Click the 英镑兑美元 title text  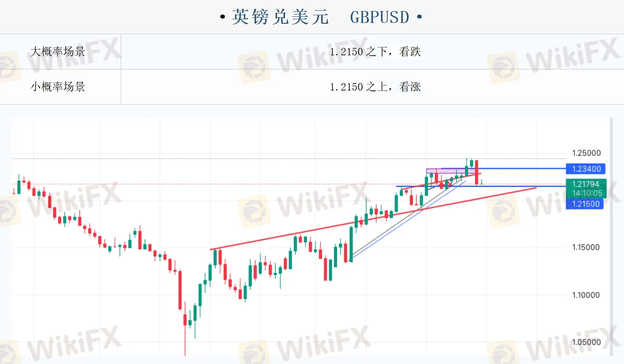(x=280, y=17)
